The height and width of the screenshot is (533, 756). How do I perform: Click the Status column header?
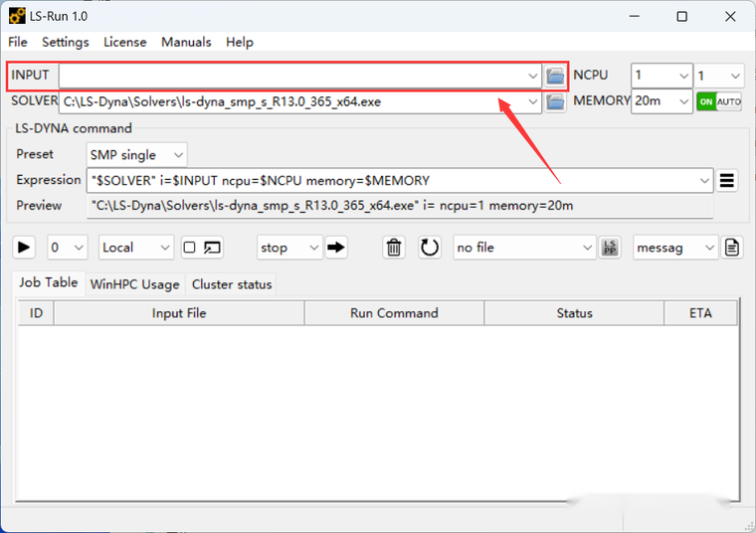pyautogui.click(x=574, y=313)
